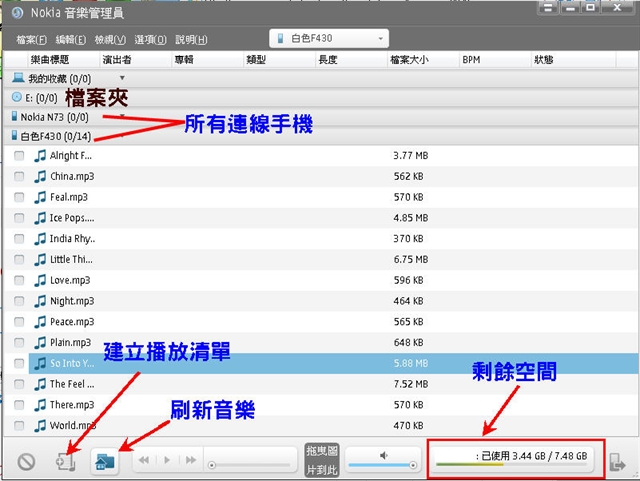
Task: Sort by 狀態 column header
Action: coord(573,60)
